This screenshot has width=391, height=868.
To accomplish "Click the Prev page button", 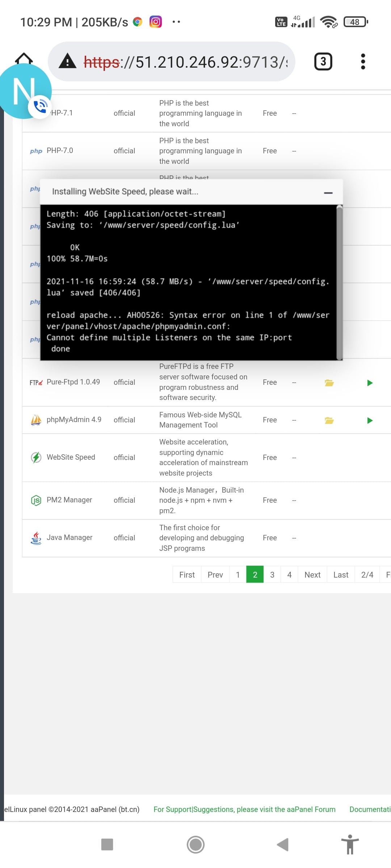I will (215, 574).
